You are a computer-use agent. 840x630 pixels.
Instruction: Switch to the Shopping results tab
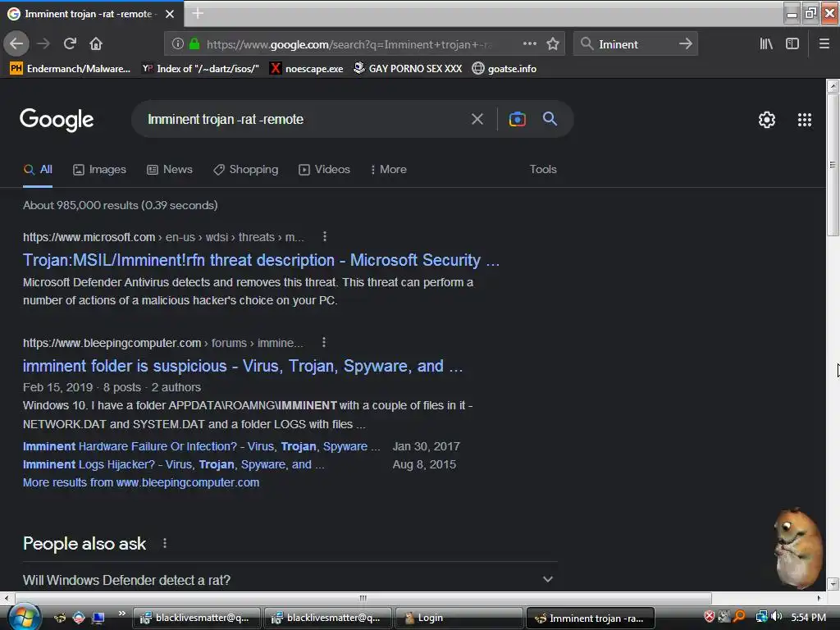pyautogui.click(x=246, y=169)
